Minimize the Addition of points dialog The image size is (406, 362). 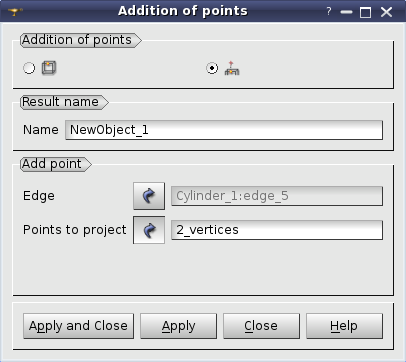point(347,12)
